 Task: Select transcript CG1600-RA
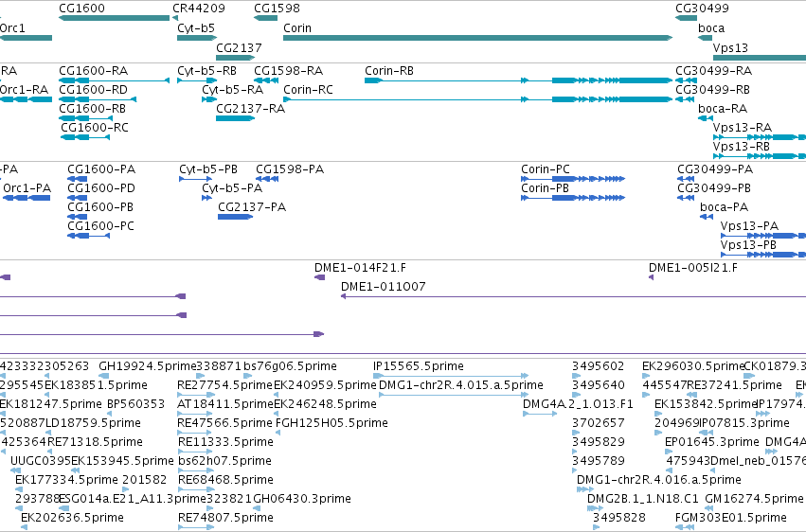[x=114, y=80]
